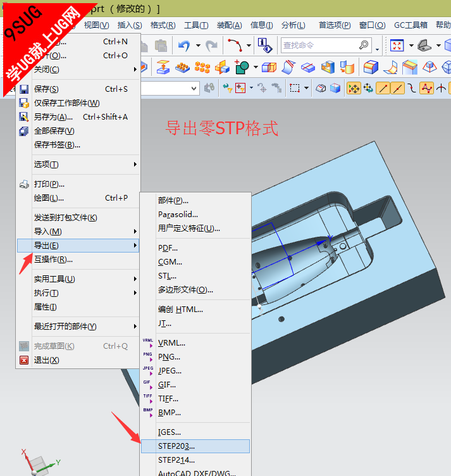Select 导出(E) menu entry

pos(78,246)
